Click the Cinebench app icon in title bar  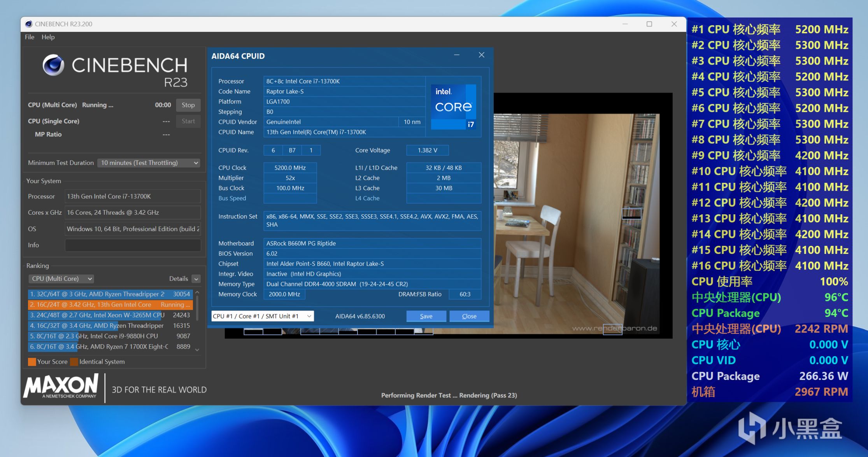tap(28, 24)
